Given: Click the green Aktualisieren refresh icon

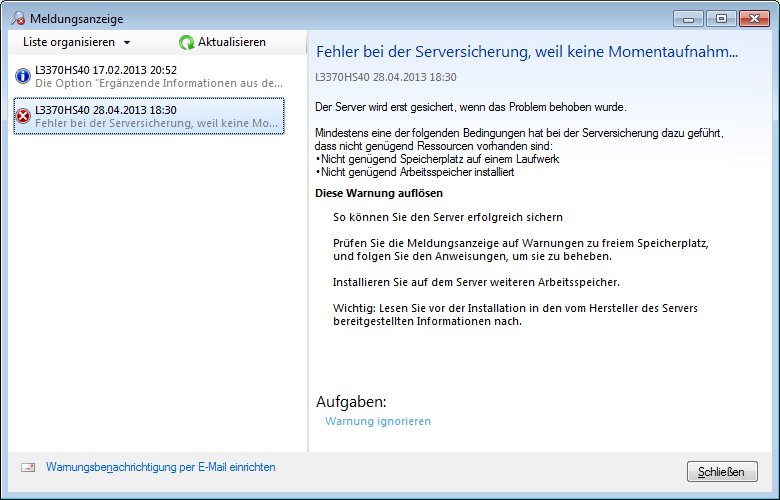Looking at the screenshot, I should click(x=187, y=43).
